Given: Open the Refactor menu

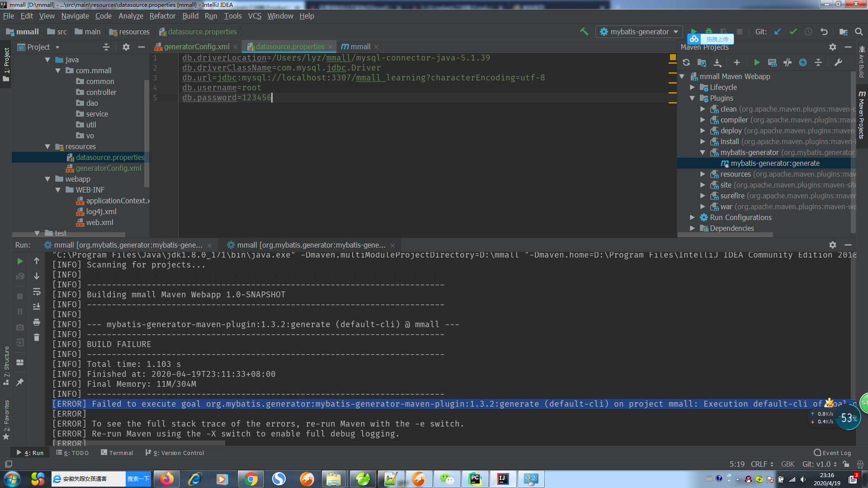Looking at the screenshot, I should [x=162, y=16].
